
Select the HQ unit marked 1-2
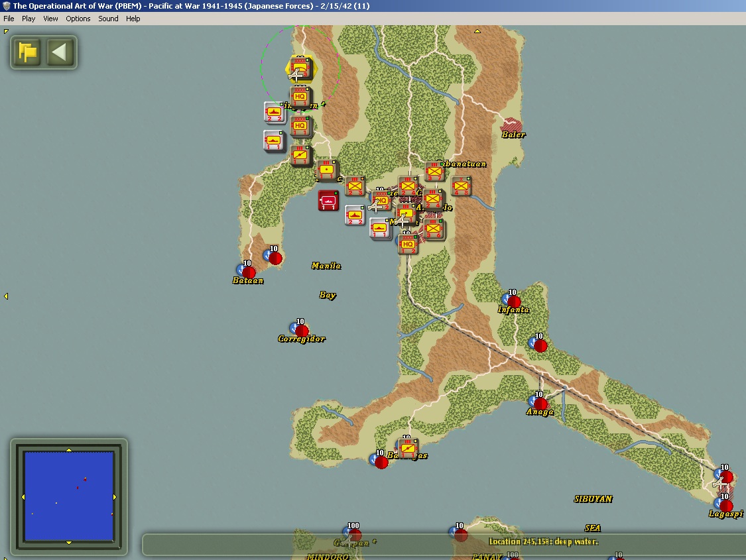(x=408, y=245)
